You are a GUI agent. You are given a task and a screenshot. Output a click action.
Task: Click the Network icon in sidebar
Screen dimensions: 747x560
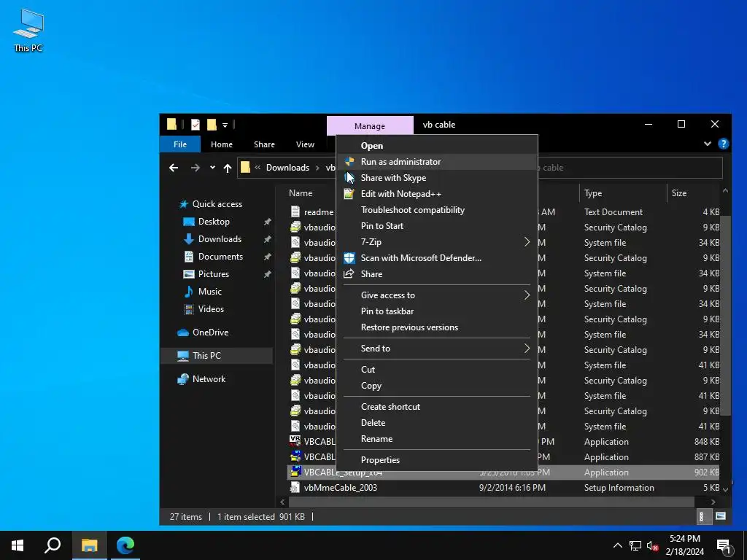[x=183, y=379]
